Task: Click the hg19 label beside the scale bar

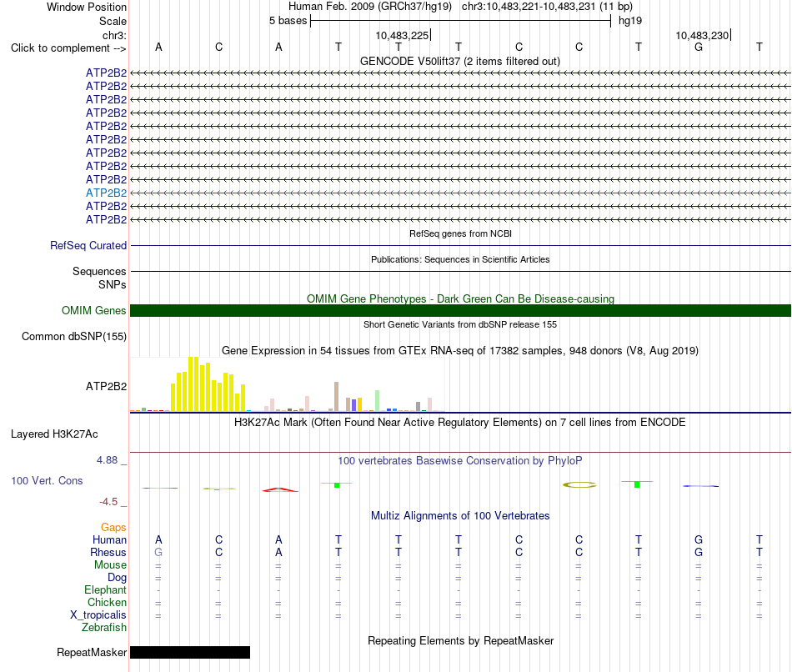Action: (x=630, y=21)
